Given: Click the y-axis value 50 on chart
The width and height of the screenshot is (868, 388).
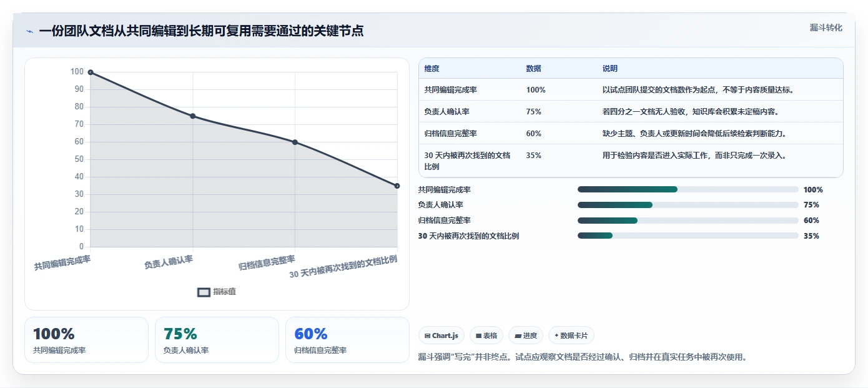Looking at the screenshot, I should (79, 159).
